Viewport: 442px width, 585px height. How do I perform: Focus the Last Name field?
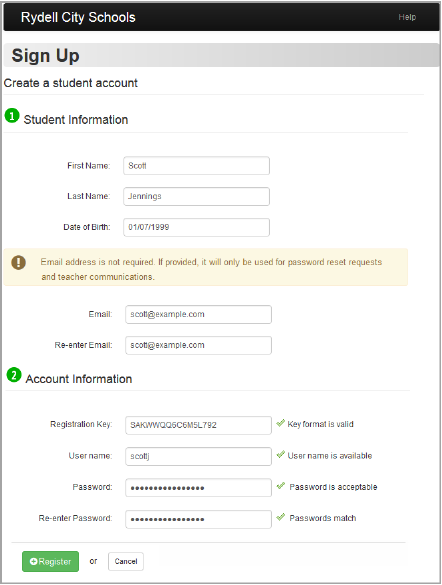pyautogui.click(x=197, y=196)
